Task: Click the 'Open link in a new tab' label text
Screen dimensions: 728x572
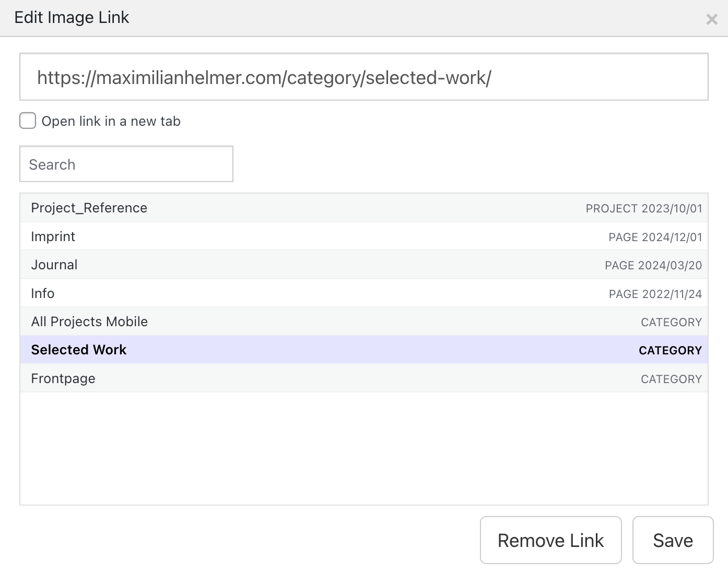Action: pos(111,121)
